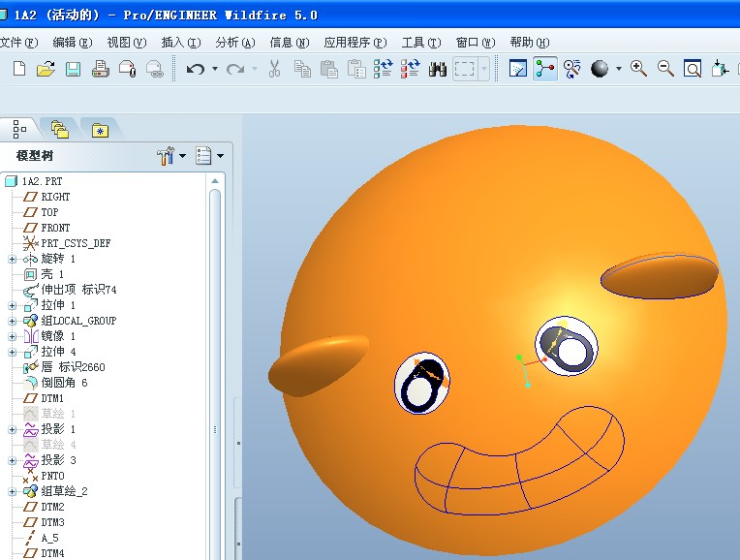Open the shading display style dropdown

(x=619, y=69)
